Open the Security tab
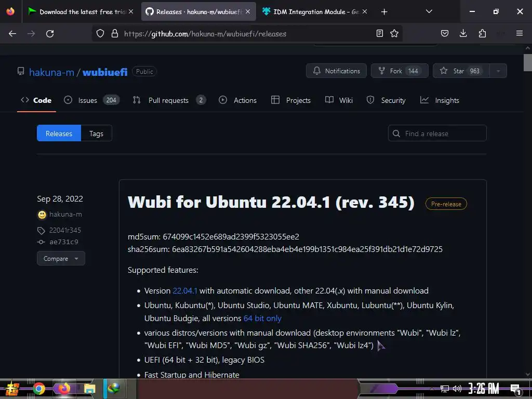The height and width of the screenshot is (399, 532). pos(386,100)
